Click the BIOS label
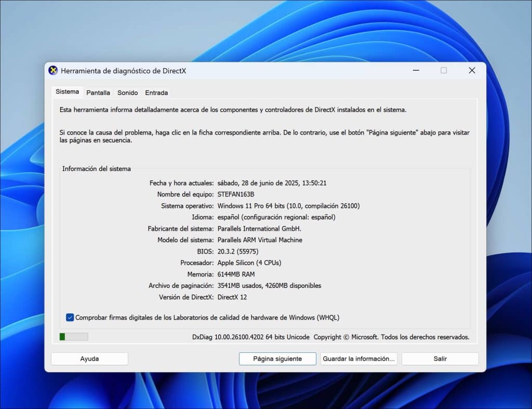 (205, 252)
